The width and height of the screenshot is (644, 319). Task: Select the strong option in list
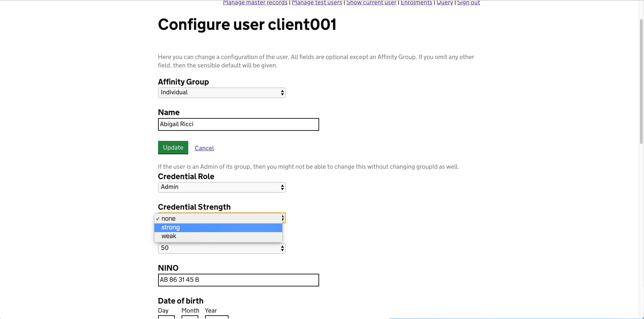coord(218,227)
